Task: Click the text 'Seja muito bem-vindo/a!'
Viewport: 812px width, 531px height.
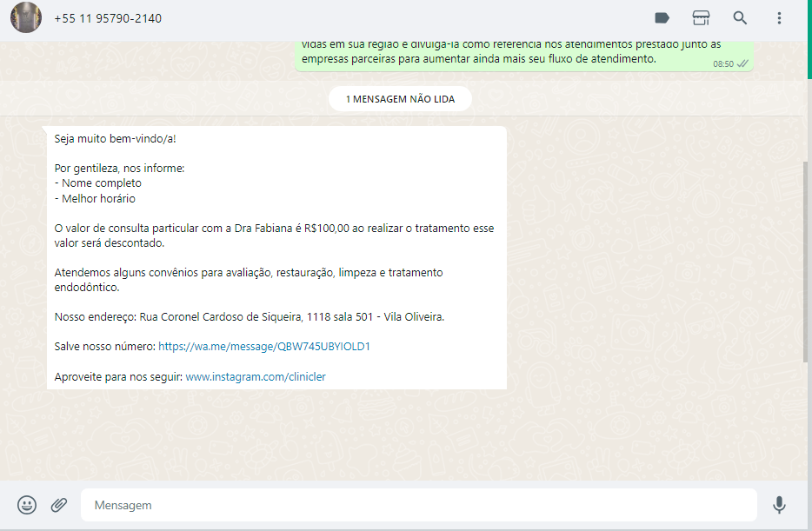Action: pos(115,139)
